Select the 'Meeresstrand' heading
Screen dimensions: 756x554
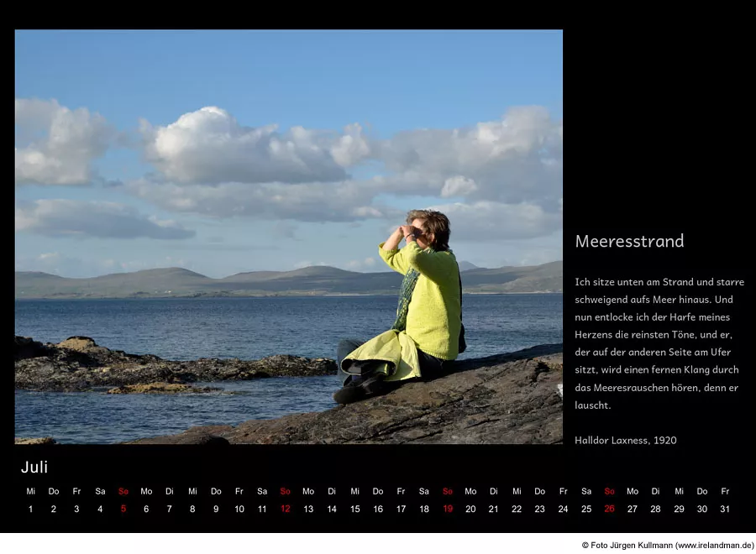629,242
